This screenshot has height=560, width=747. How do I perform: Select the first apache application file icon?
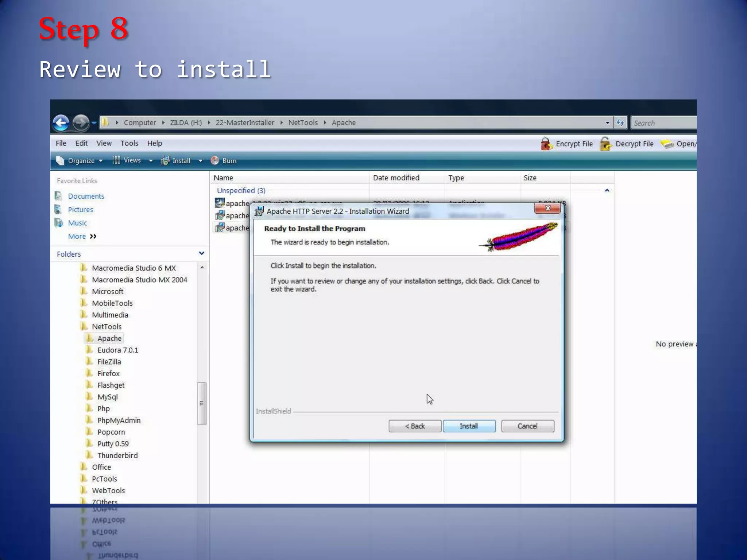tap(220, 203)
